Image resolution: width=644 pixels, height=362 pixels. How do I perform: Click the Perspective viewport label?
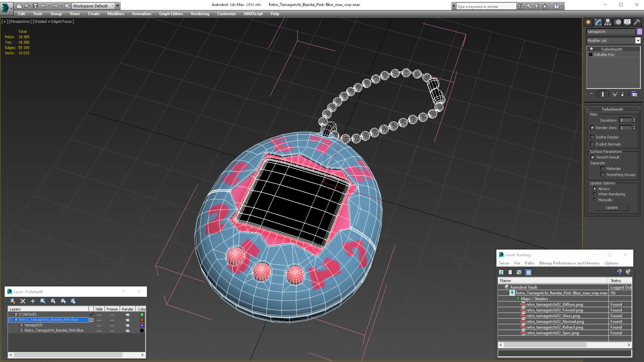coord(20,21)
